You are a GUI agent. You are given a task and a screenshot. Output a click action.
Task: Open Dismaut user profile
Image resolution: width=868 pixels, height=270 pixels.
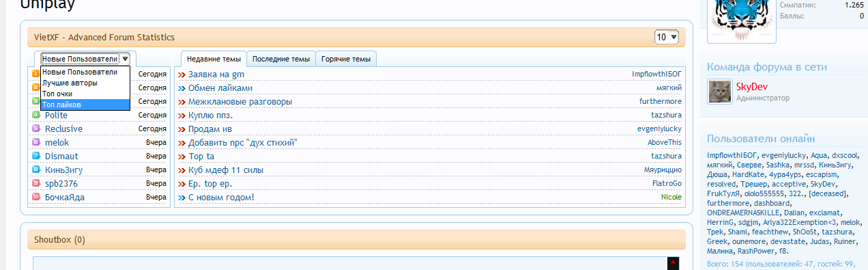61,156
